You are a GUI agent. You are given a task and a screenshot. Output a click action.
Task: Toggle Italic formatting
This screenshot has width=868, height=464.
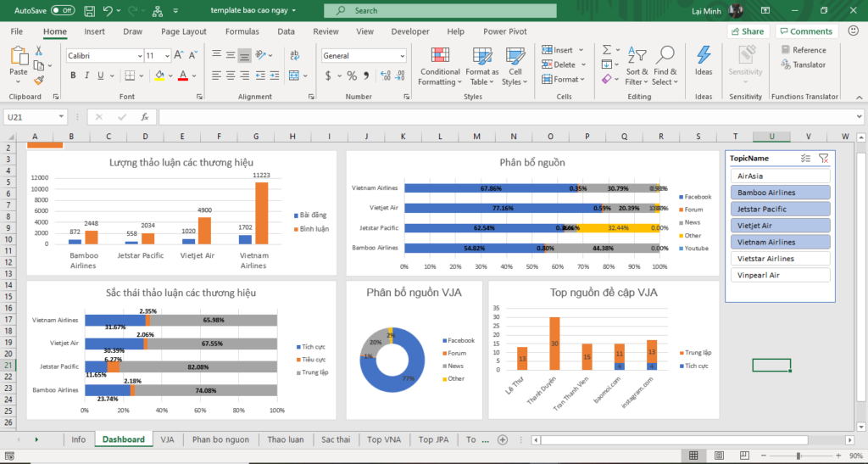tap(86, 75)
